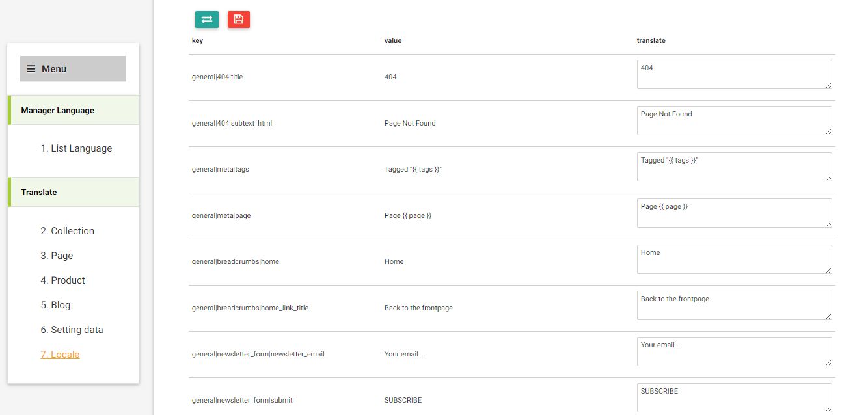Image resolution: width=868 pixels, height=415 pixels.
Task: Open the Product translation link
Action: 62,280
